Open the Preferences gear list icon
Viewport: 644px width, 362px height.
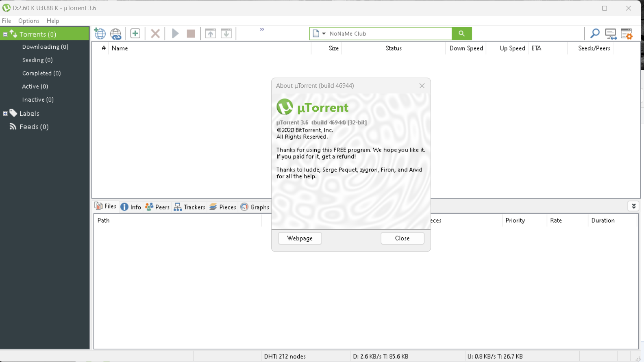(627, 34)
